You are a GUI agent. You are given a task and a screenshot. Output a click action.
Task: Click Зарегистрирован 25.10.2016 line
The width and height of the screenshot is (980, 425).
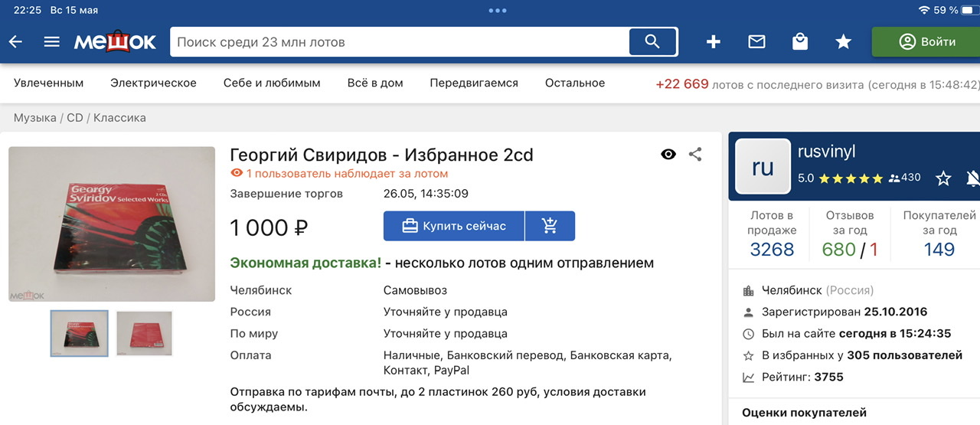[844, 312]
